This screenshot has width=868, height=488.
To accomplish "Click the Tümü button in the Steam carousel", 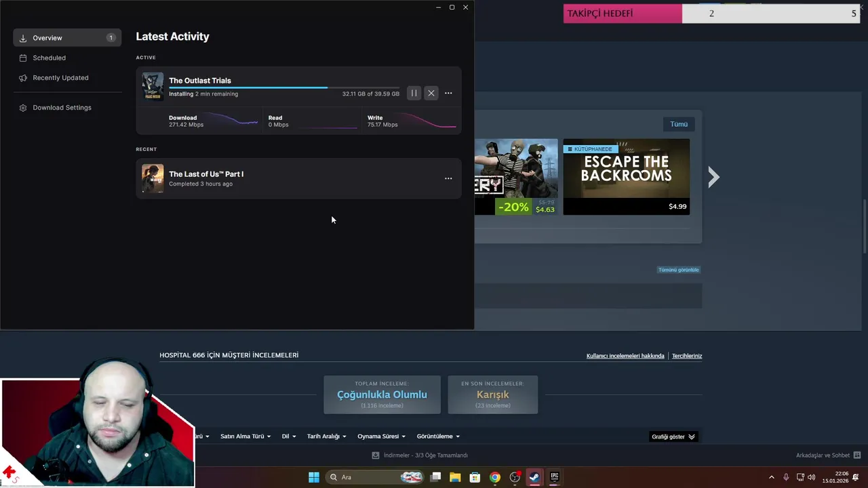I will (x=679, y=124).
